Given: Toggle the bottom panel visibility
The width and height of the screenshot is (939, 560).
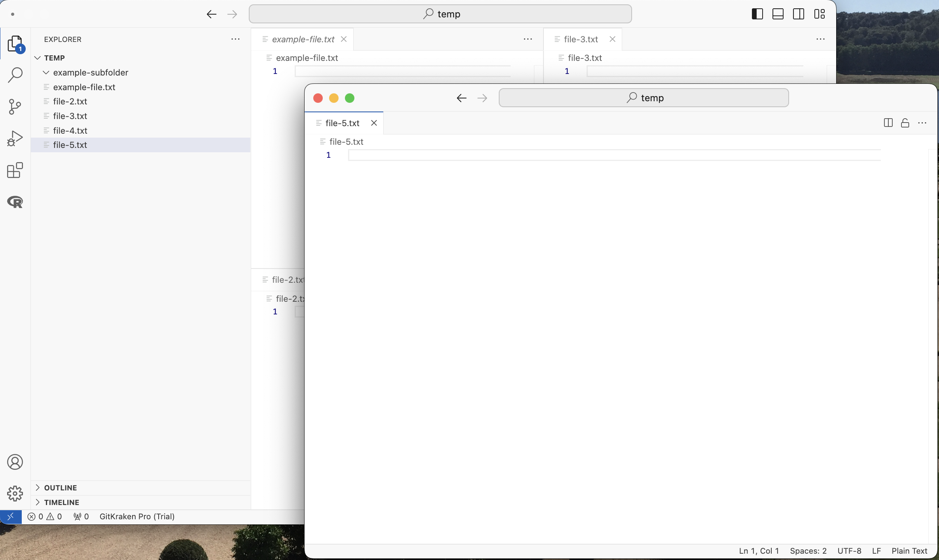Looking at the screenshot, I should click(x=778, y=14).
